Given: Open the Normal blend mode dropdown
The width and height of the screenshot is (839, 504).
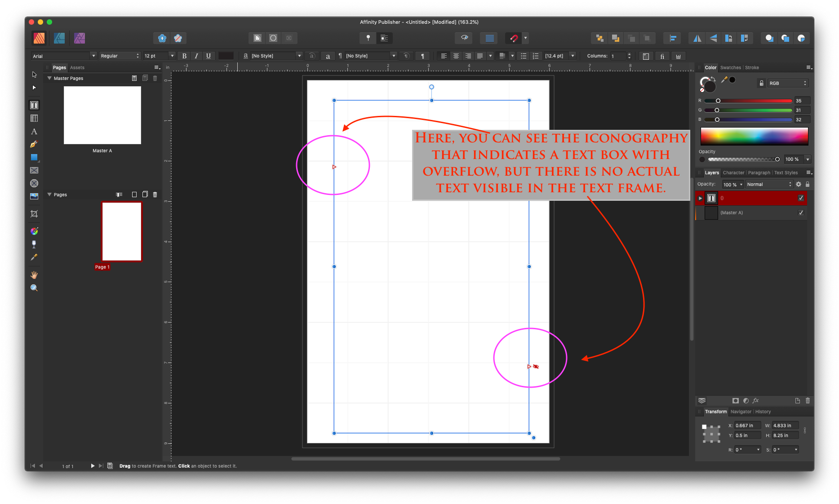Looking at the screenshot, I should [x=769, y=184].
